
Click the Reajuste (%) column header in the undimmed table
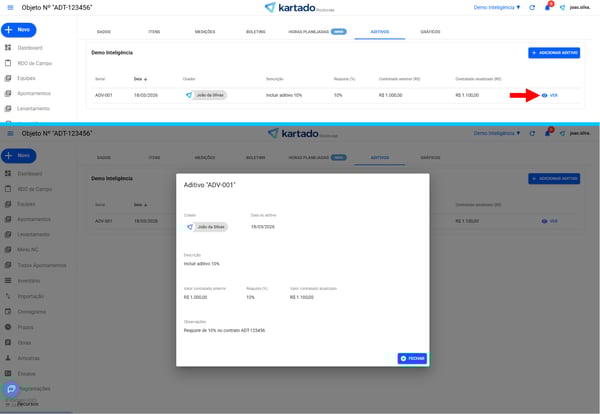tap(344, 79)
